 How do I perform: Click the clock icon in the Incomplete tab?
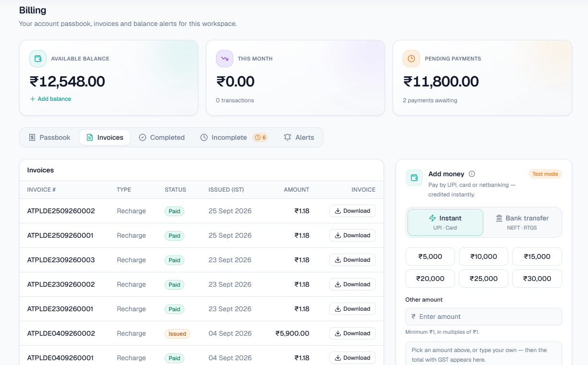pos(204,137)
